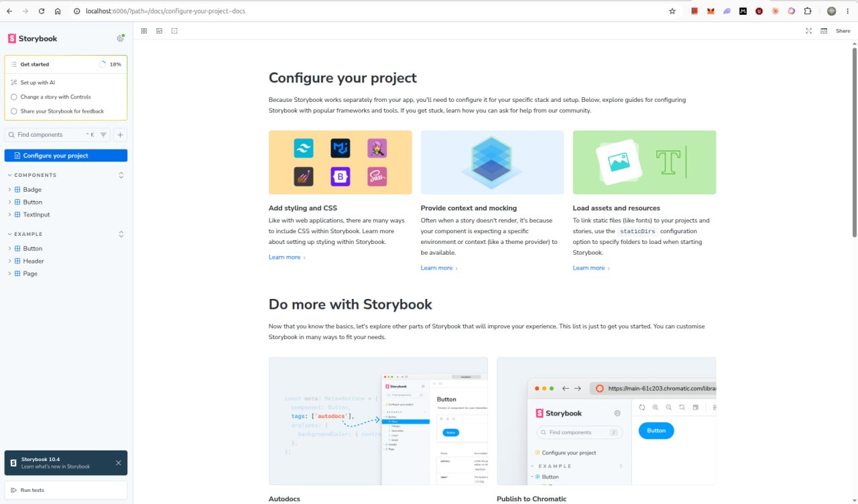
Task: Click the page vertical scrollbar thumb
Action: [x=854, y=141]
